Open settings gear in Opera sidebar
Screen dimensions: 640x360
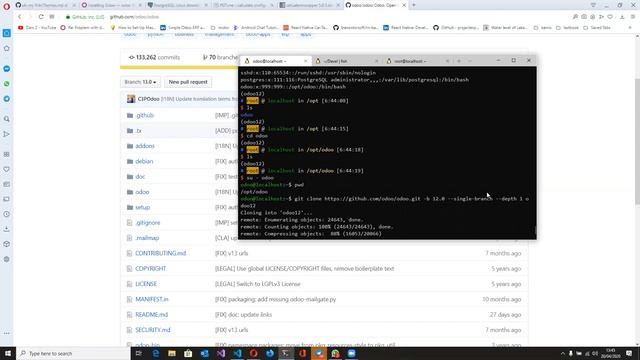coord(7,259)
